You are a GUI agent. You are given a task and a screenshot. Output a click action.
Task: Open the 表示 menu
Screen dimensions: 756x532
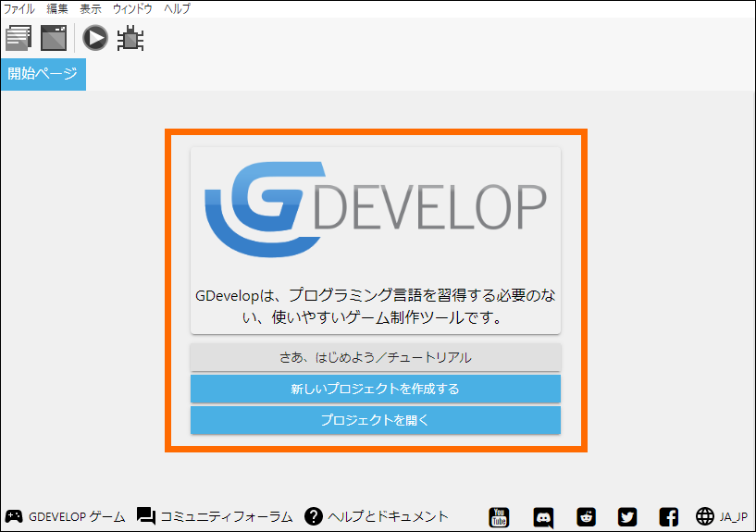click(x=91, y=8)
